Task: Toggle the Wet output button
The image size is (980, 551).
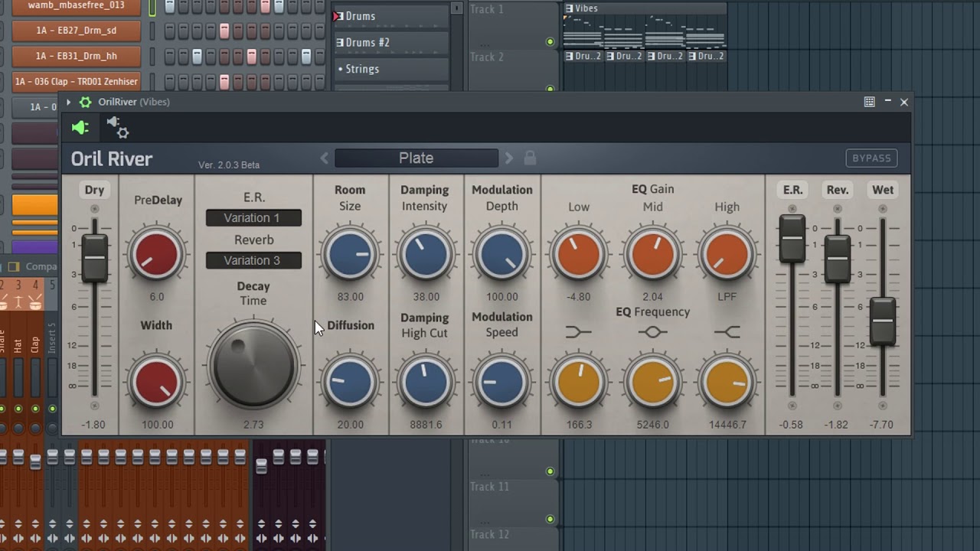Action: (x=883, y=190)
